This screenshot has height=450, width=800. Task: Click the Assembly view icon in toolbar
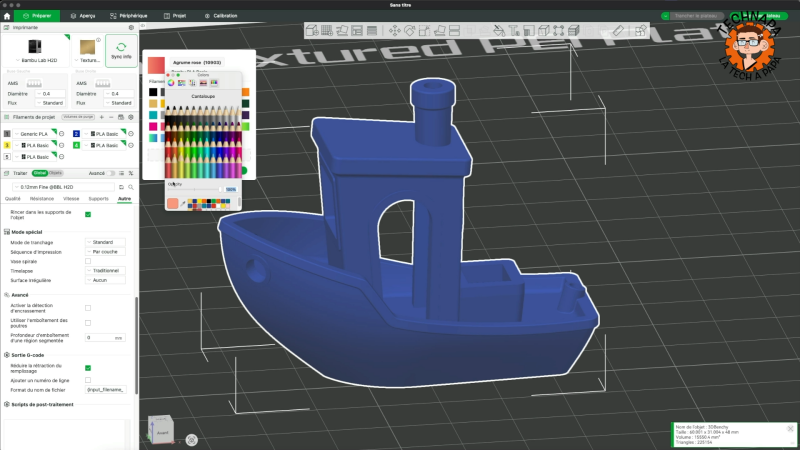[641, 31]
